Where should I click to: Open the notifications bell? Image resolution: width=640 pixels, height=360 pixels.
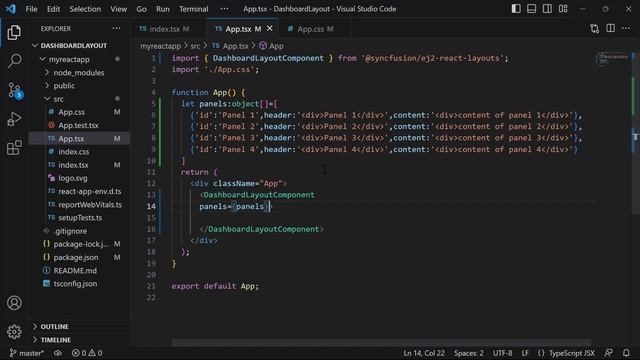(626, 353)
